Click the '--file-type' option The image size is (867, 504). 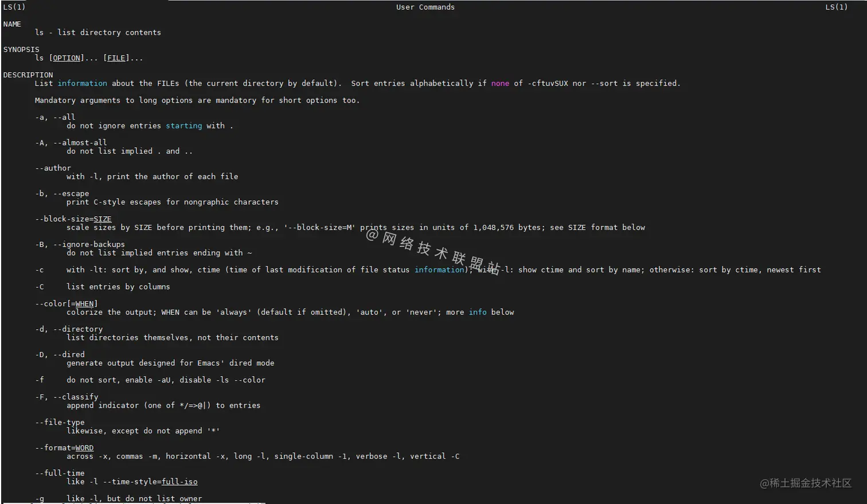(60, 423)
